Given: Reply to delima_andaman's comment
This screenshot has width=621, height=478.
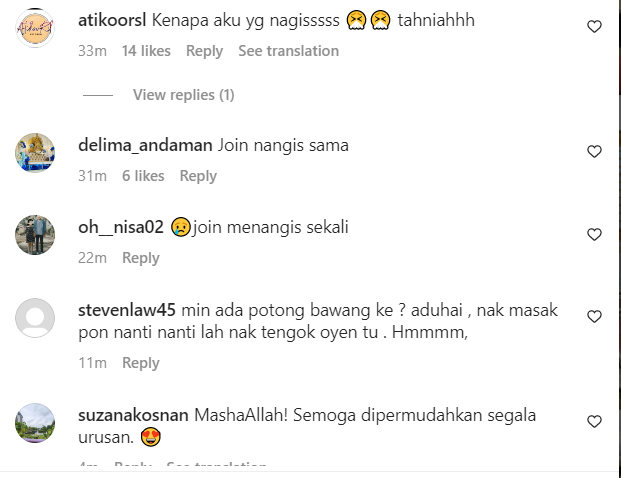Looking at the screenshot, I should pyautogui.click(x=198, y=176).
